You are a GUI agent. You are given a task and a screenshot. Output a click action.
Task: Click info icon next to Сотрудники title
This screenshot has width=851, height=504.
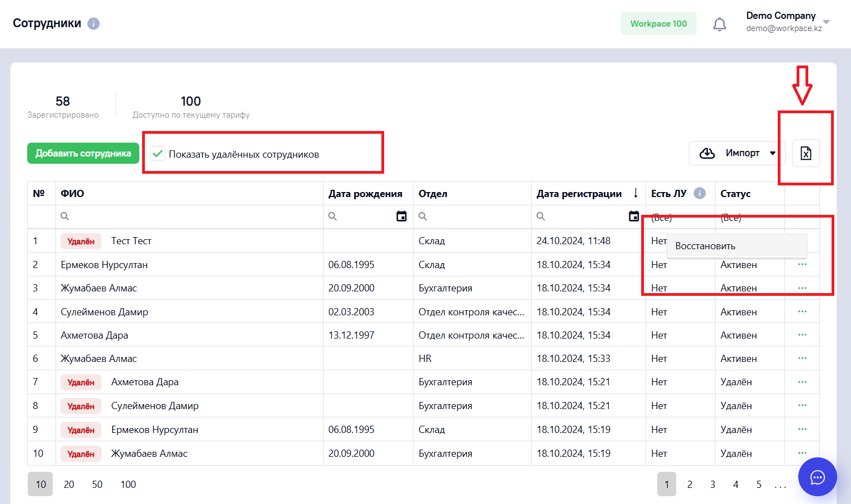pos(94,23)
